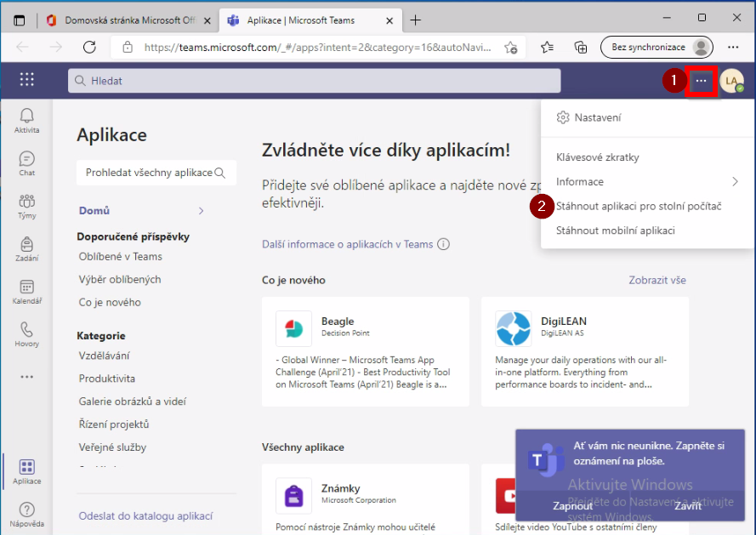Show more apps via sidebar ellipsis

point(26,377)
